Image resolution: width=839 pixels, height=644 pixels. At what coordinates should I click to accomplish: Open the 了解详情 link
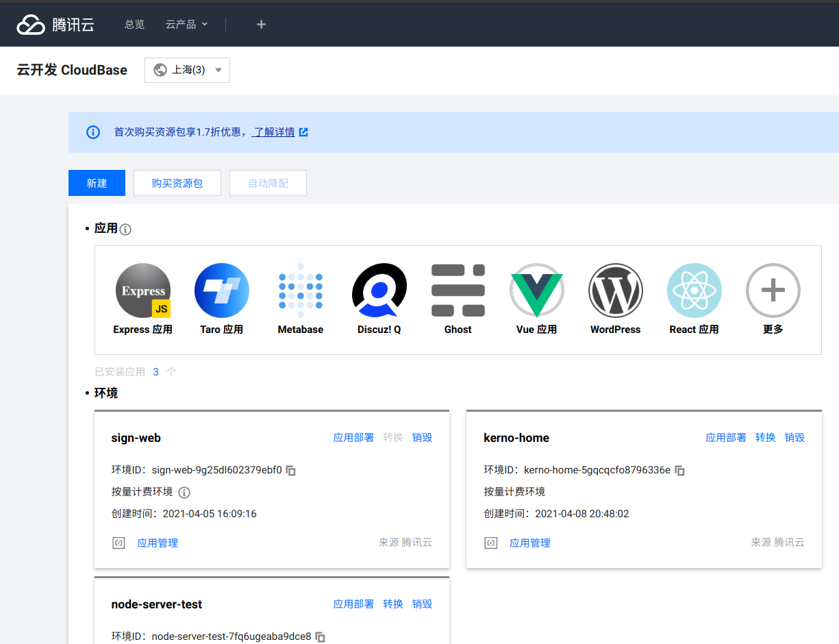(x=273, y=132)
